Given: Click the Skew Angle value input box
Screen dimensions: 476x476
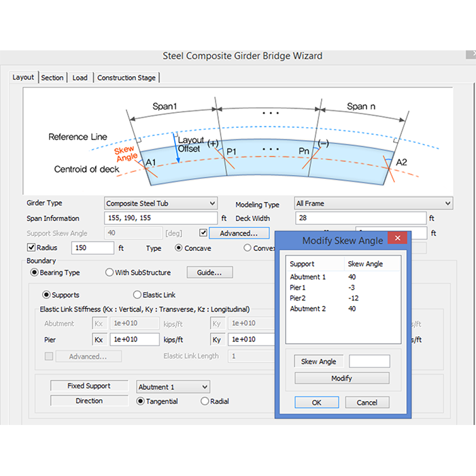Looking at the screenshot, I should [369, 361].
